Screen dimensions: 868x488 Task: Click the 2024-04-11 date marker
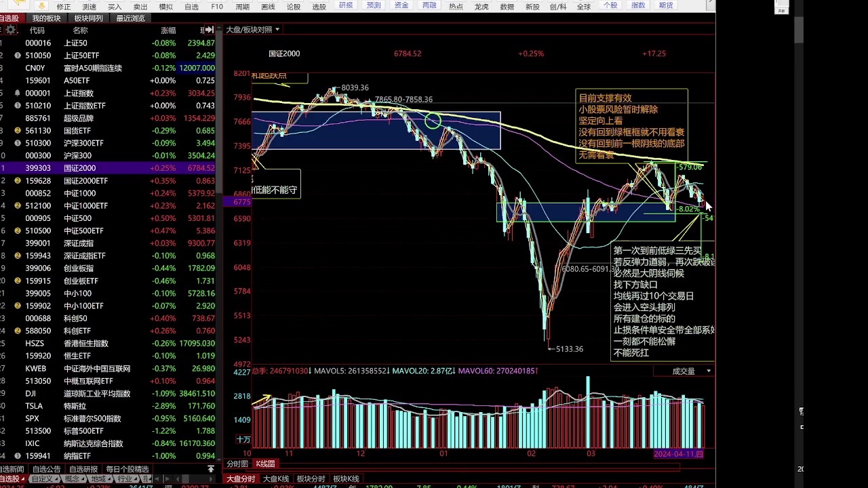pos(678,454)
